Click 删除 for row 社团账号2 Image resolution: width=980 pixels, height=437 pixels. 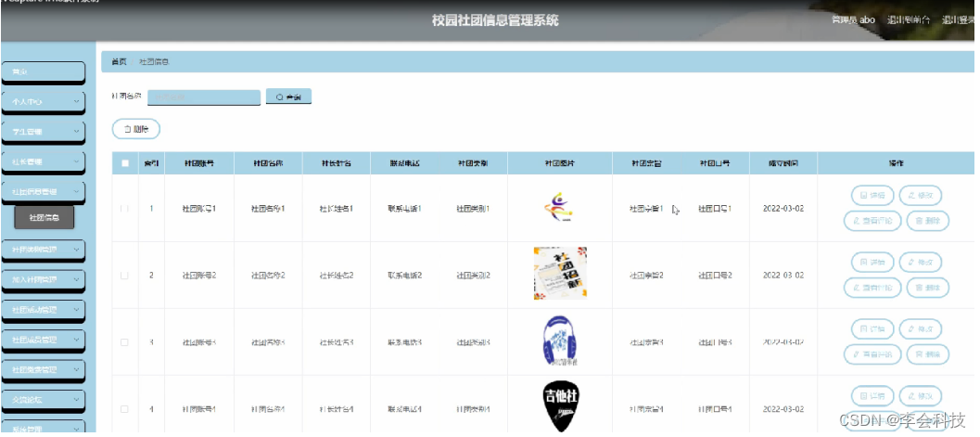click(x=927, y=288)
